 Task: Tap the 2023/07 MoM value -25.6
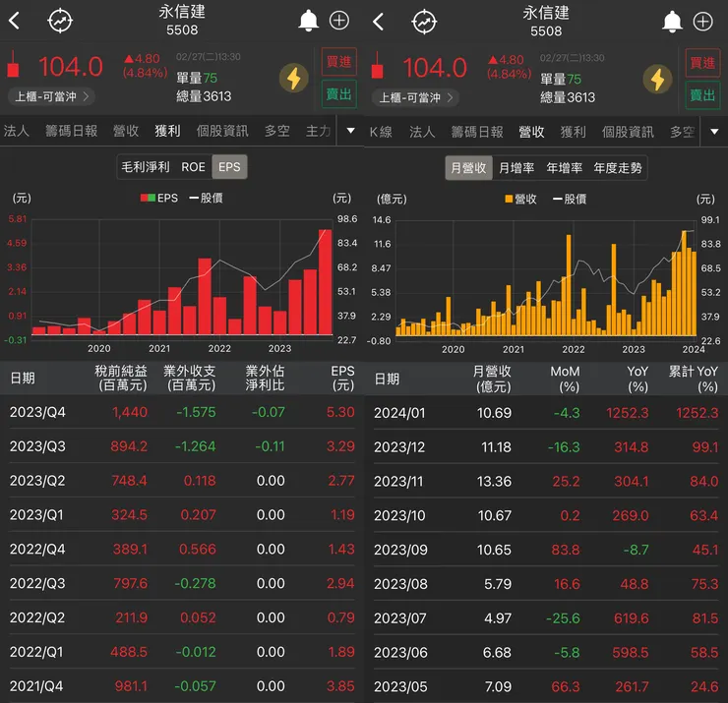point(563,618)
